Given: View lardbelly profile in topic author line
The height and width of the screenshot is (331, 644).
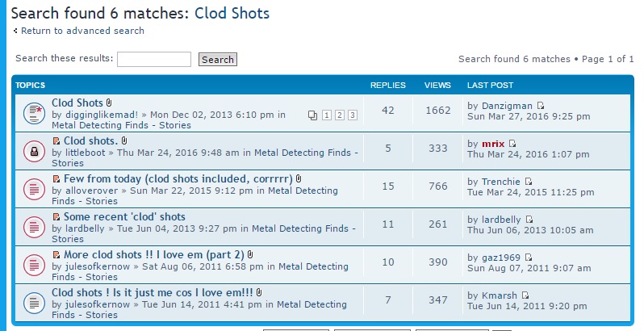Looking at the screenshot, I should tap(85, 228).
